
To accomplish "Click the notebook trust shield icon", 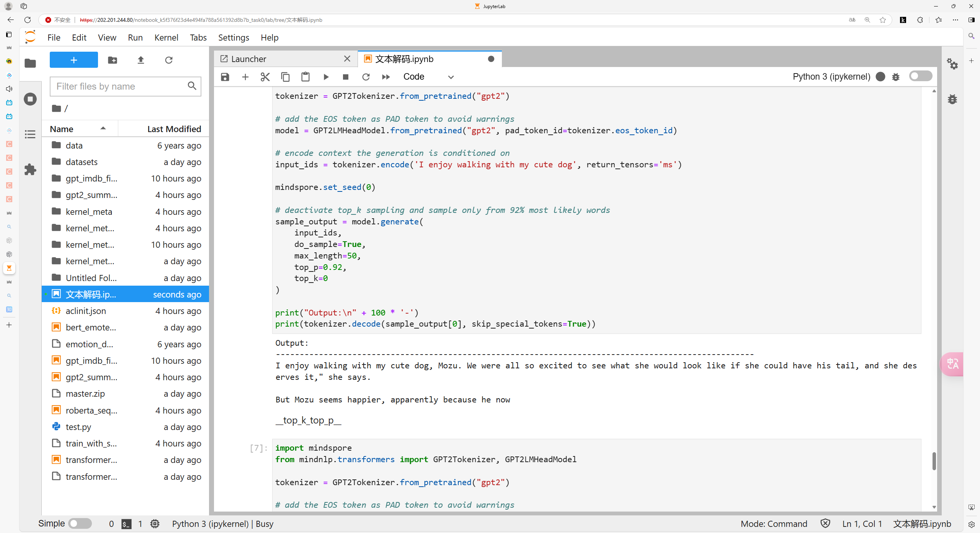I will 825,523.
